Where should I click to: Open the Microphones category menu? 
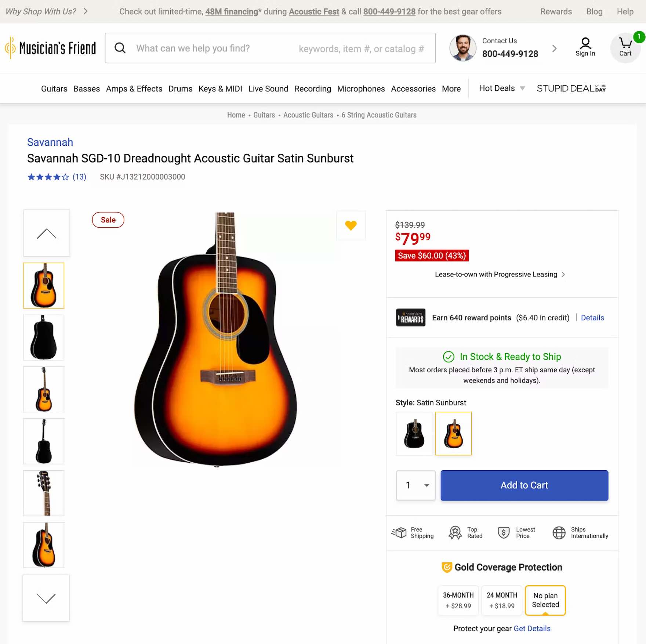coord(361,89)
